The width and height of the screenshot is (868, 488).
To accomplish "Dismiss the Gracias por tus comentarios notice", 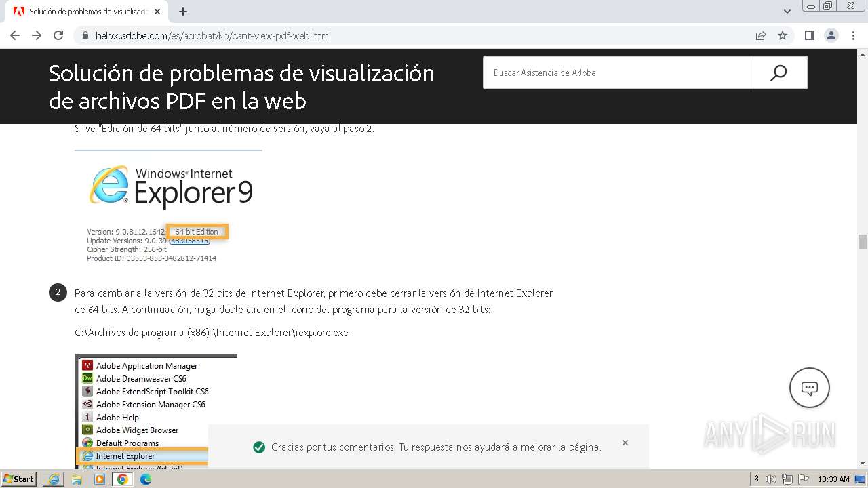I will tap(625, 443).
